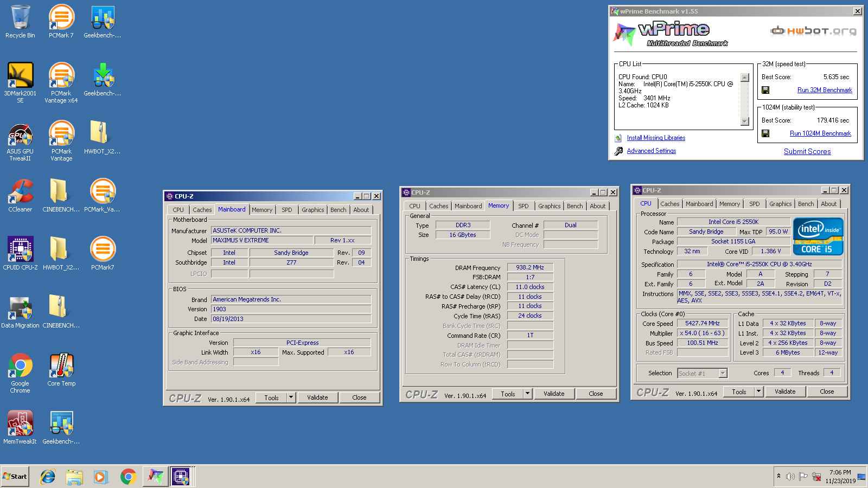Open SPD tab in Memory CPU-Z window
The height and width of the screenshot is (488, 868).
pyautogui.click(x=523, y=206)
